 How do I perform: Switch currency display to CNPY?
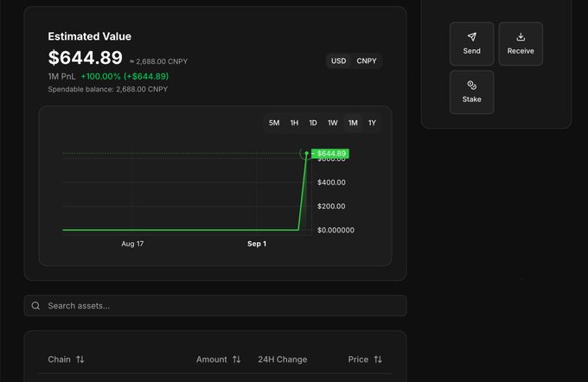click(367, 60)
